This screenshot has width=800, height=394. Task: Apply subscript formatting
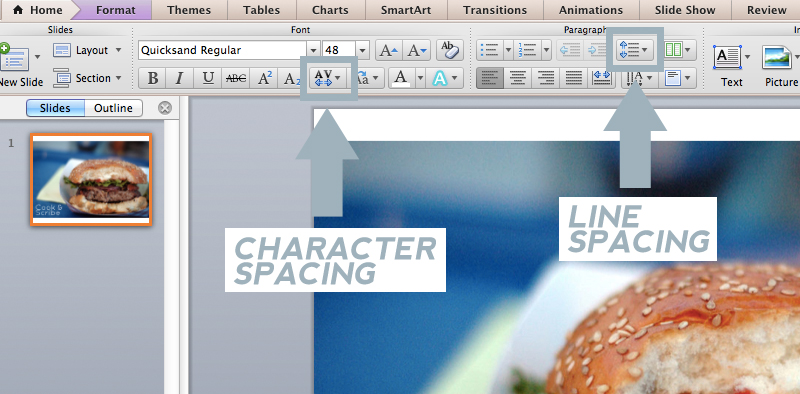pos(290,78)
